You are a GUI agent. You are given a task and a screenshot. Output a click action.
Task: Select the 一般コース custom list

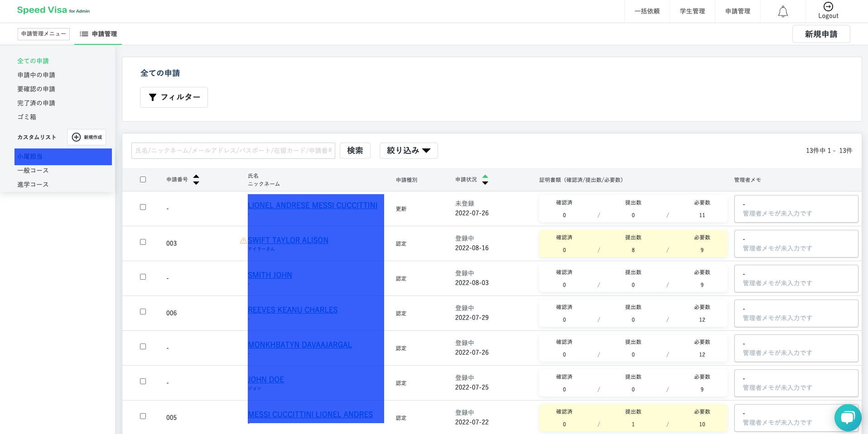(x=33, y=171)
